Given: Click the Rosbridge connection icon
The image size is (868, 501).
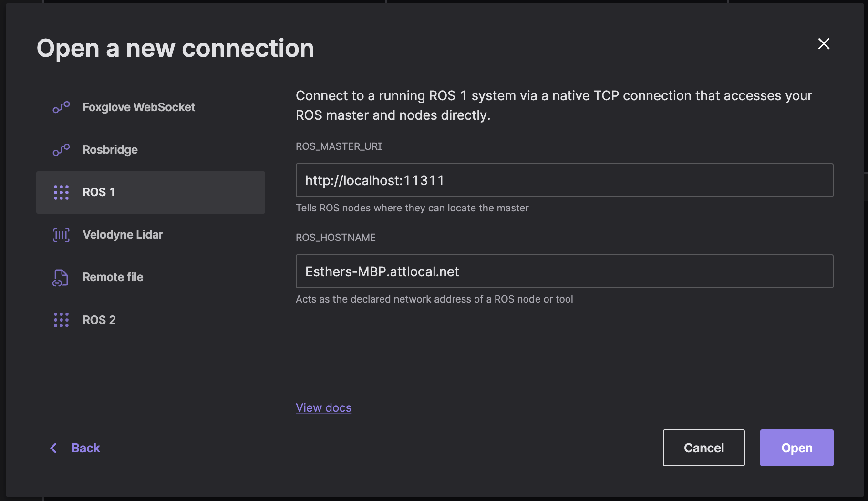Looking at the screenshot, I should coord(61,150).
